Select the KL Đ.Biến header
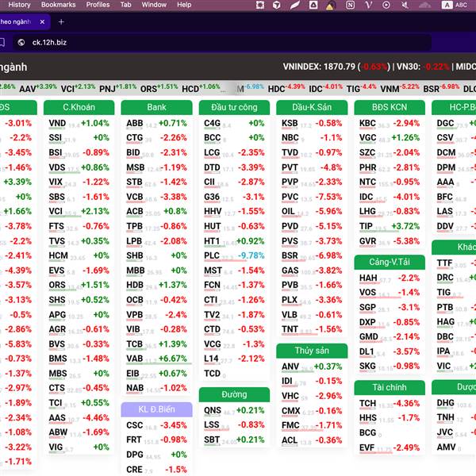 pyautogui.click(x=156, y=409)
